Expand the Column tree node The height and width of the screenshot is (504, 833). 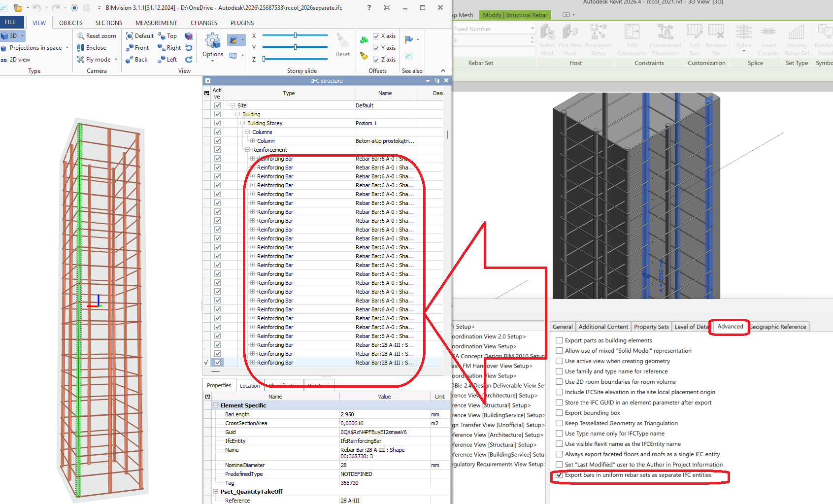(x=253, y=141)
